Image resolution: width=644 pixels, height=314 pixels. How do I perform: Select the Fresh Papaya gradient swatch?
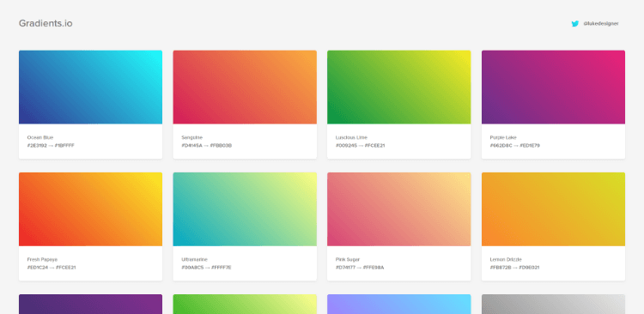(90, 209)
